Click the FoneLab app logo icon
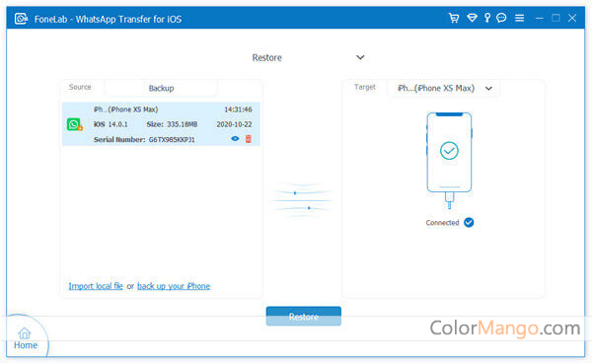Viewport: 592px width, 364px height. tap(21, 19)
